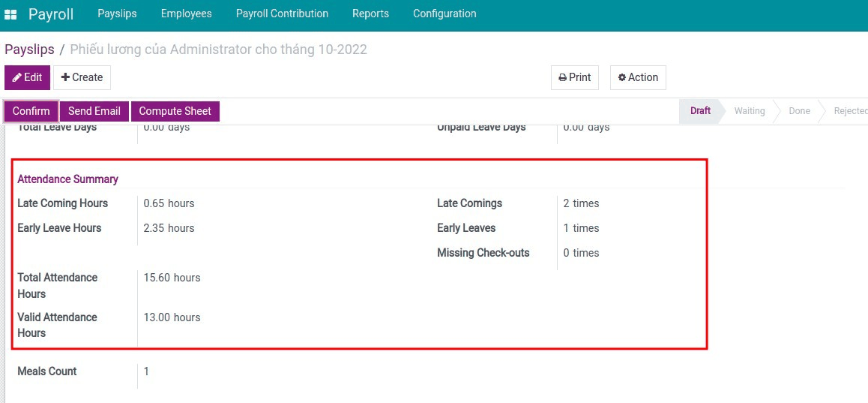
Task: Click the Meals Count label
Action: click(47, 371)
